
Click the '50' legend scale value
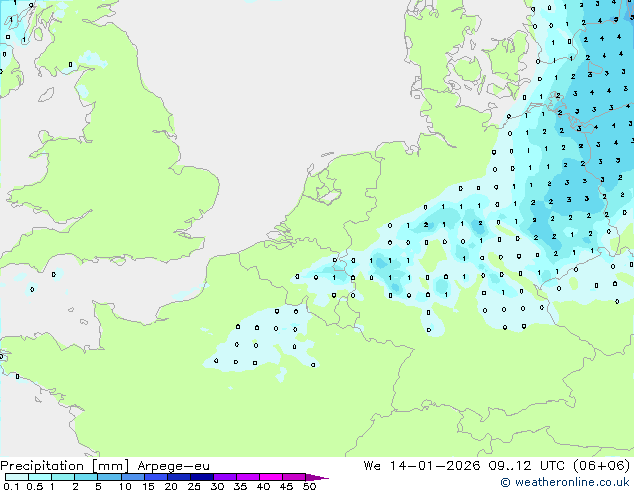pos(309,486)
